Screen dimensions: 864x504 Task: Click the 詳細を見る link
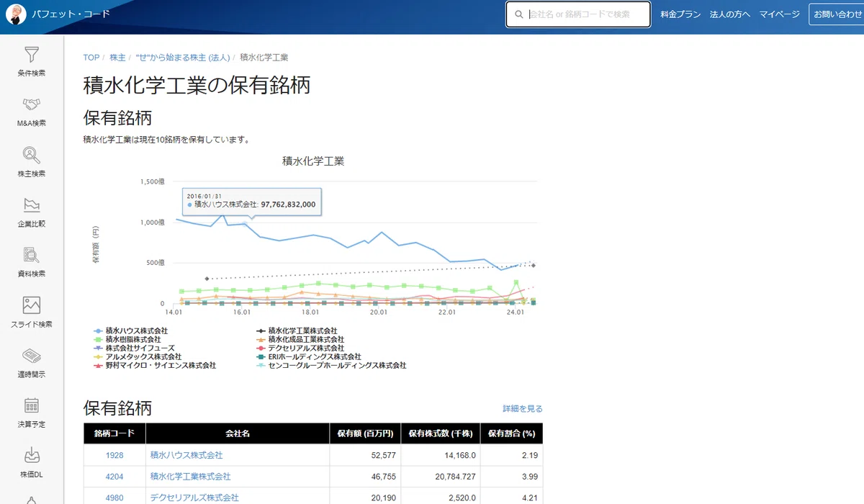click(523, 409)
